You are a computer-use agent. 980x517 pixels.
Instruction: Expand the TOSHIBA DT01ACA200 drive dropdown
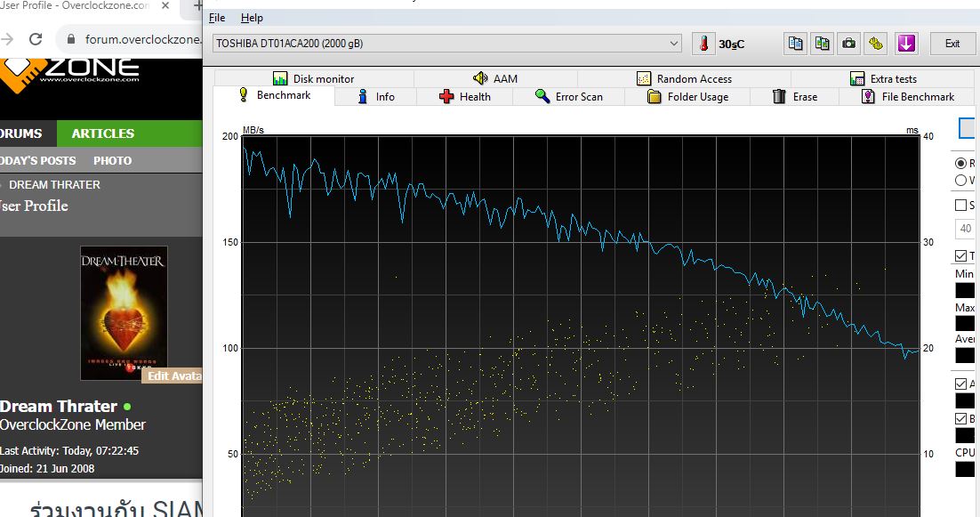tap(674, 44)
